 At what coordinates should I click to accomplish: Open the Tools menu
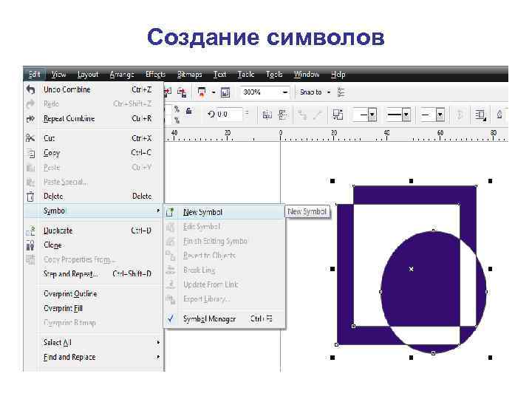274,74
